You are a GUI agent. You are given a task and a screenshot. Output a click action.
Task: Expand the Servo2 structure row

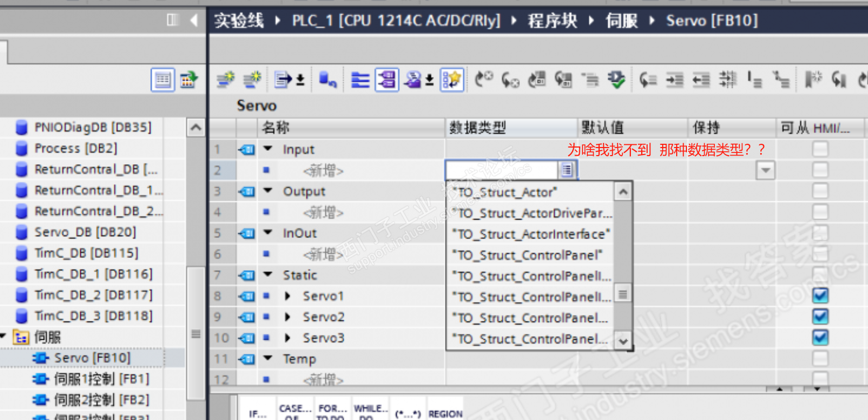click(288, 317)
